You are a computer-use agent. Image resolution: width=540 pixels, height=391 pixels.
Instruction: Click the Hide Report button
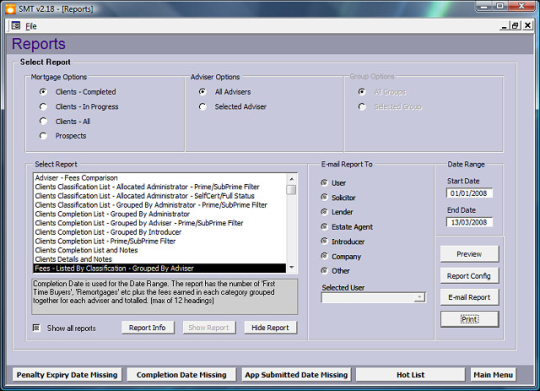tap(270, 328)
